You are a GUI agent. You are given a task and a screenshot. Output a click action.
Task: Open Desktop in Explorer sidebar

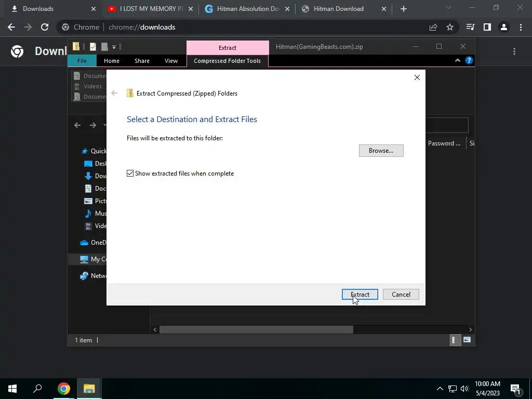(x=95, y=164)
